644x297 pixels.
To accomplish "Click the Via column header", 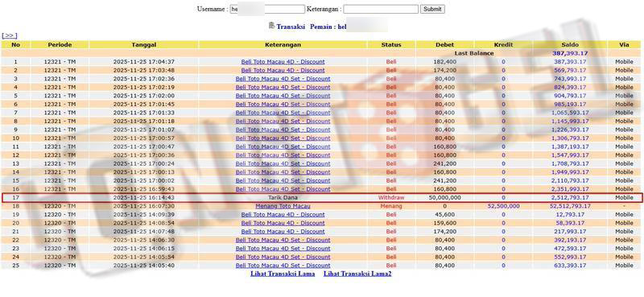I will [x=625, y=44].
